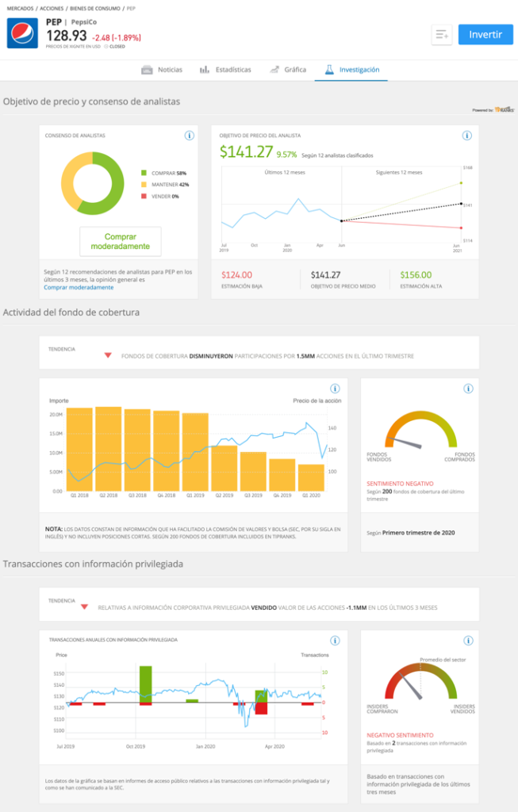This screenshot has width=518, height=812.
Task: Click the Invertir button
Action: (x=485, y=35)
